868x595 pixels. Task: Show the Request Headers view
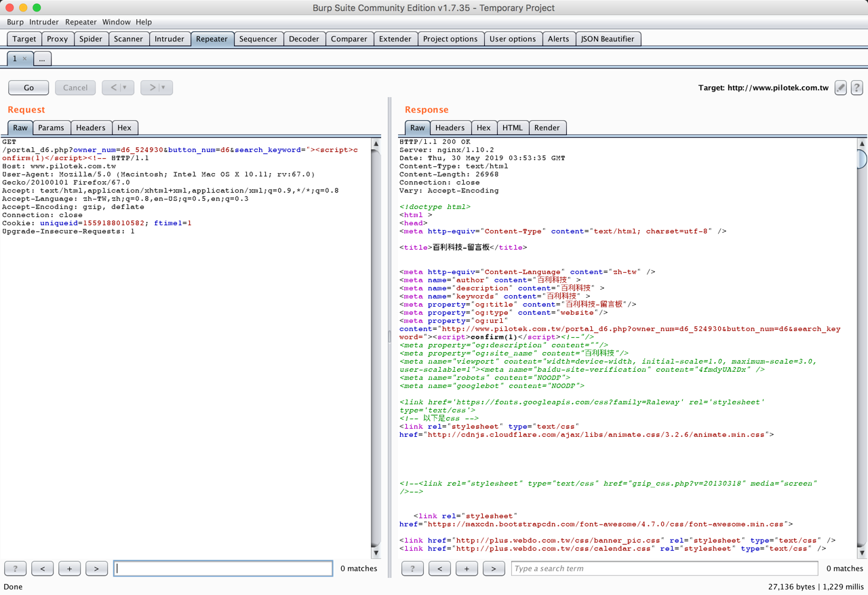pos(91,128)
